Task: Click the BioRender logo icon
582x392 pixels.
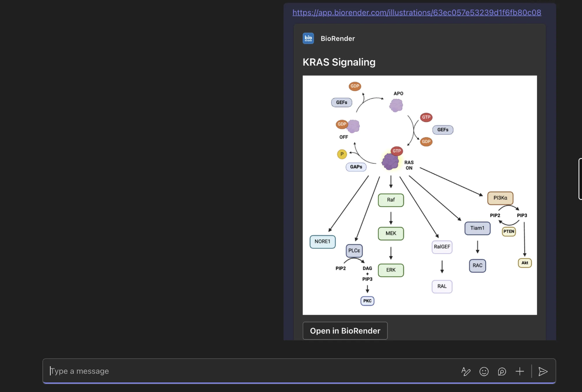Action: (x=308, y=38)
